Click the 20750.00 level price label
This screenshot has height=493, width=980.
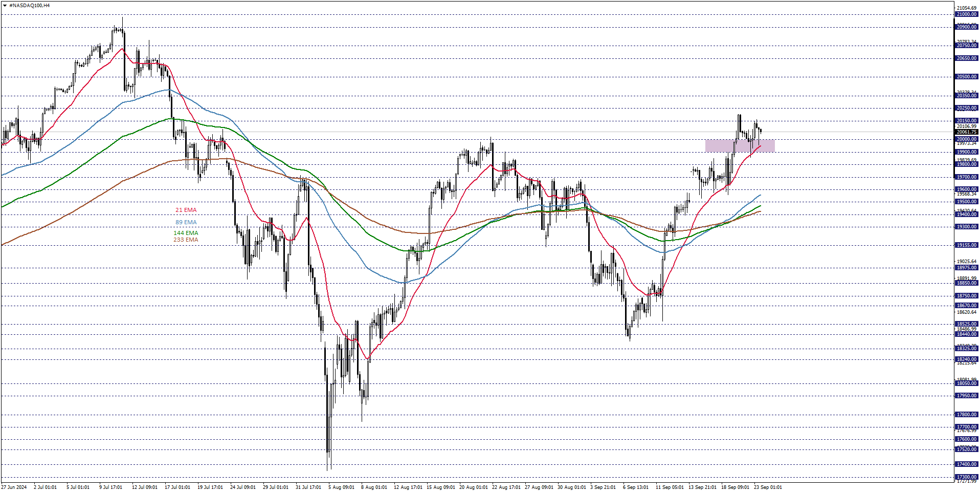(967, 46)
